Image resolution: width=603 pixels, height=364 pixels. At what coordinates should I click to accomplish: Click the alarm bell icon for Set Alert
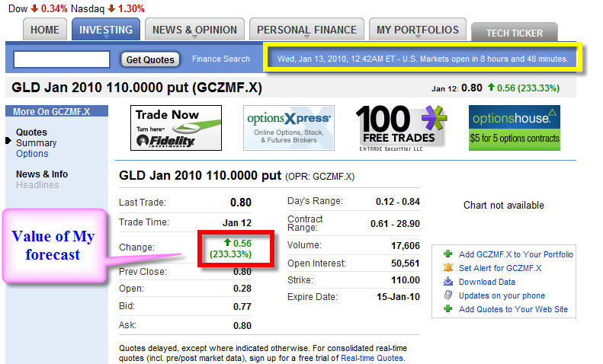tap(448, 267)
